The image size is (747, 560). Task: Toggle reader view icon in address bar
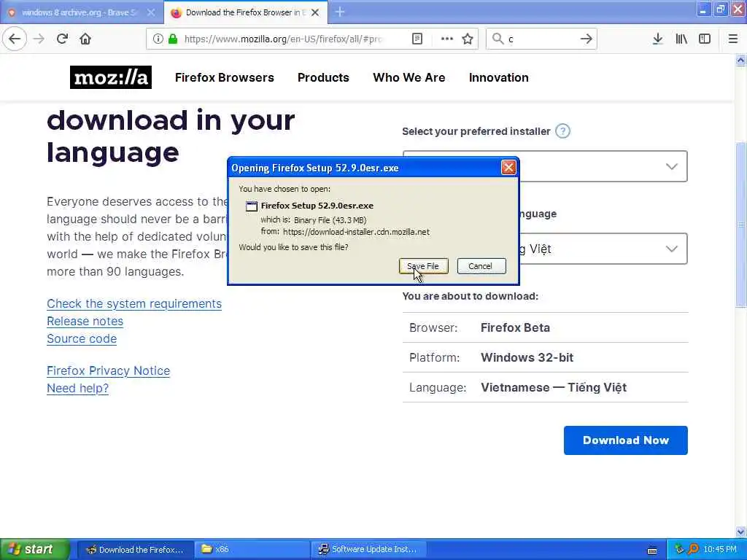point(417,39)
